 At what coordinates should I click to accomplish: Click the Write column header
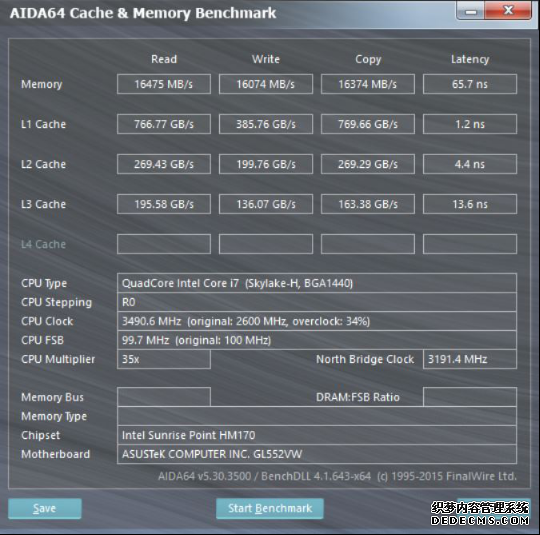pyautogui.click(x=266, y=59)
